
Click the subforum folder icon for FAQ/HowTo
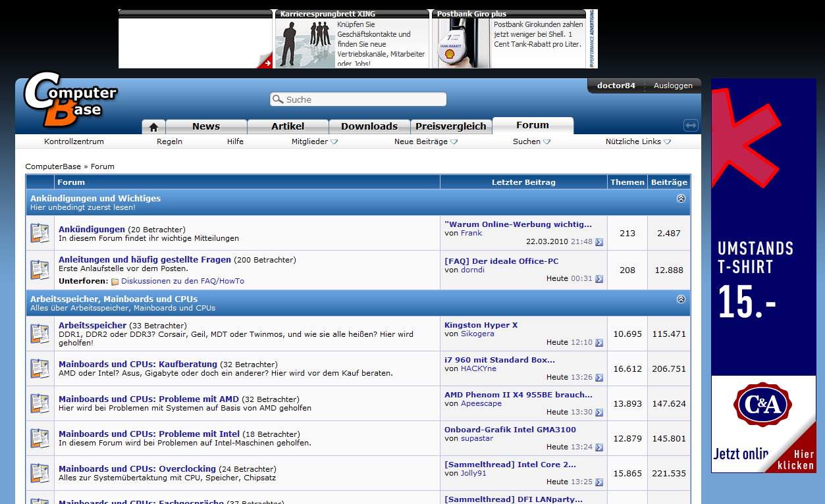tap(115, 282)
